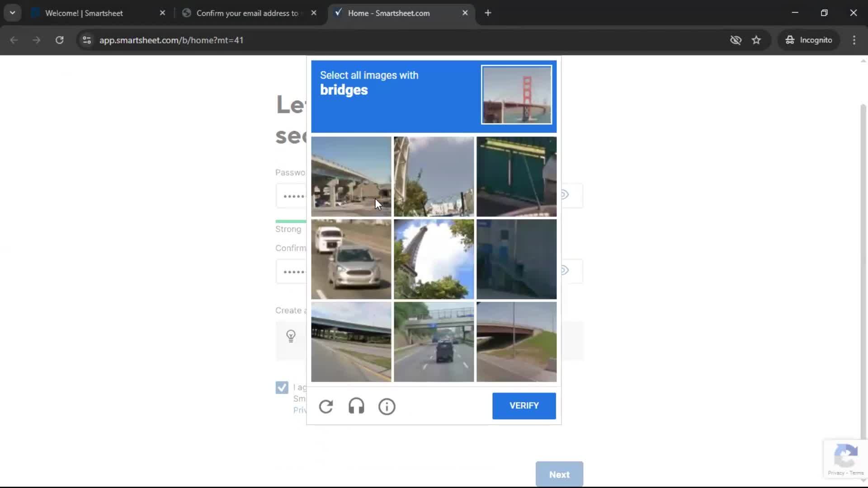868x488 pixels.
Task: Open the tab search chevron
Action: 12,13
